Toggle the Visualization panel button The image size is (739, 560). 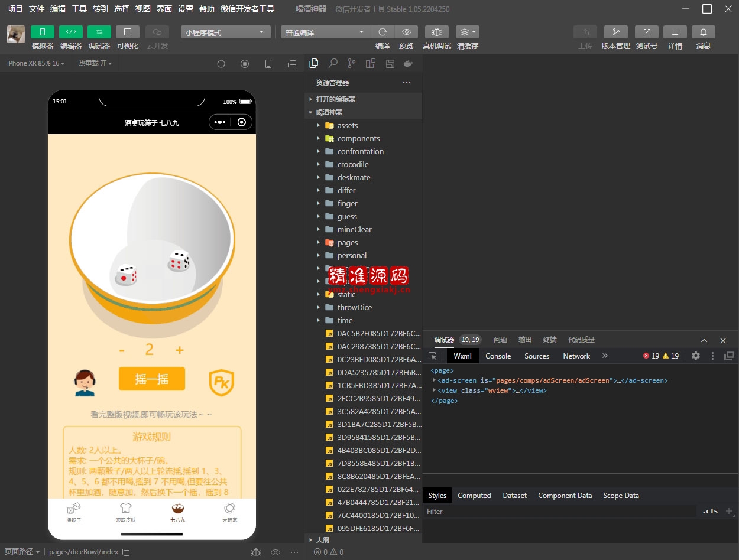tap(128, 32)
